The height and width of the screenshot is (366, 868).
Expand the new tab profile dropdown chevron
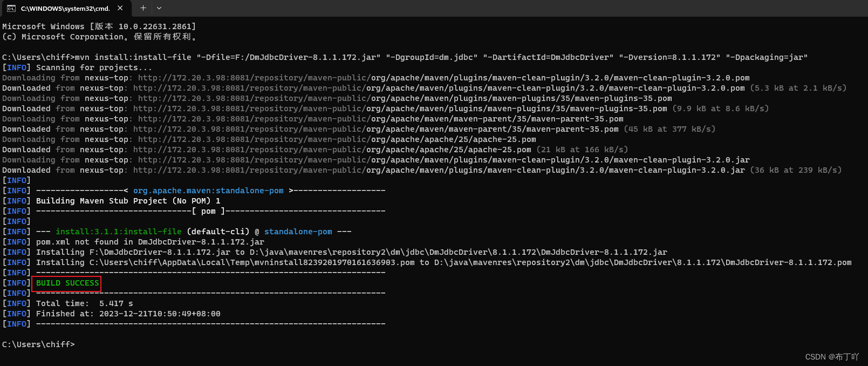point(159,8)
